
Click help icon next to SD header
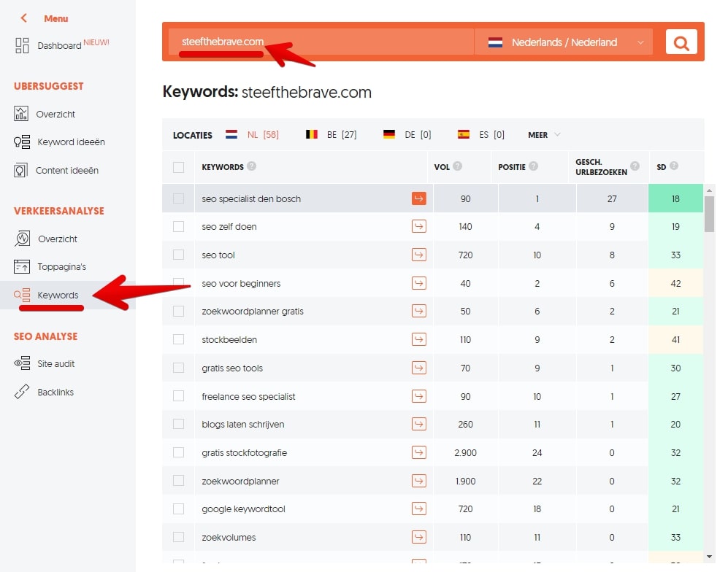point(674,166)
